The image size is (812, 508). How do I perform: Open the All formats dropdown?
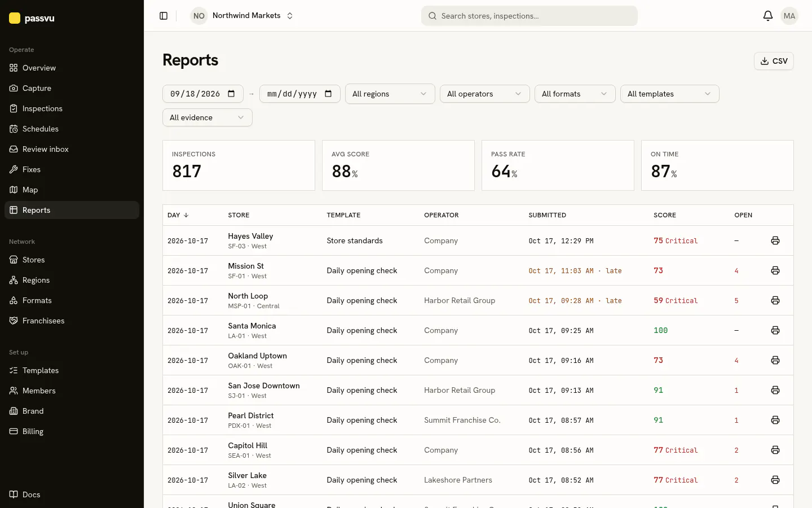575,94
